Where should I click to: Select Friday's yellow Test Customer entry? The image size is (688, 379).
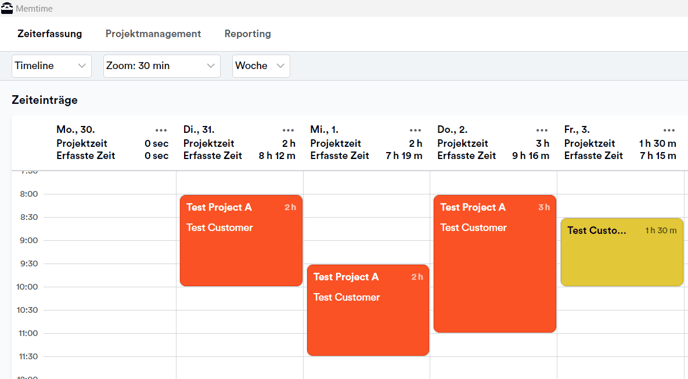point(622,252)
